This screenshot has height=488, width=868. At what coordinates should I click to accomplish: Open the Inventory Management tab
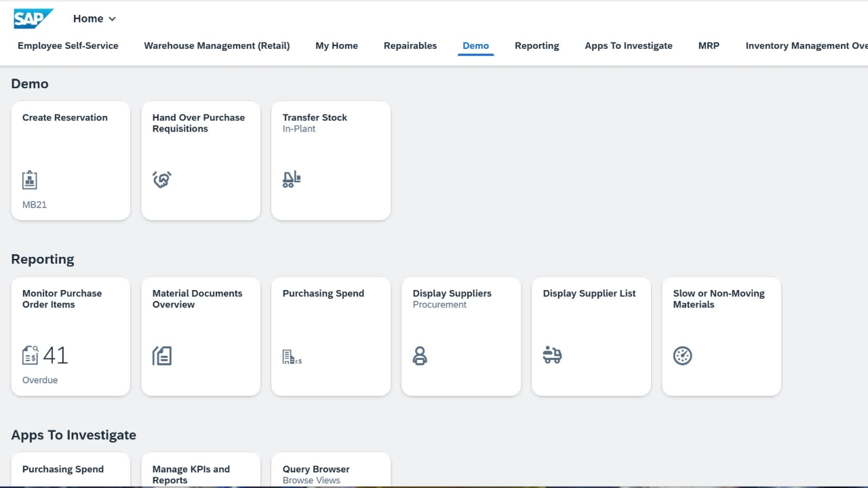[x=806, y=46]
